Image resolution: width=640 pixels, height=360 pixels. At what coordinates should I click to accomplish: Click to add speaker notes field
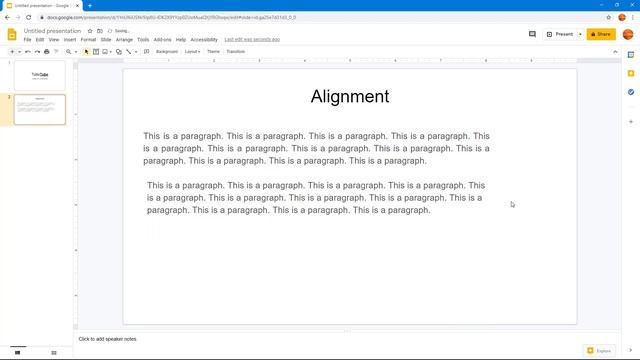pos(107,339)
